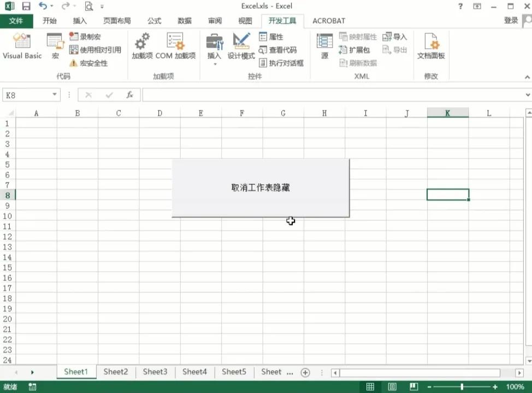Switch to the Sheet2 tab

point(116,372)
